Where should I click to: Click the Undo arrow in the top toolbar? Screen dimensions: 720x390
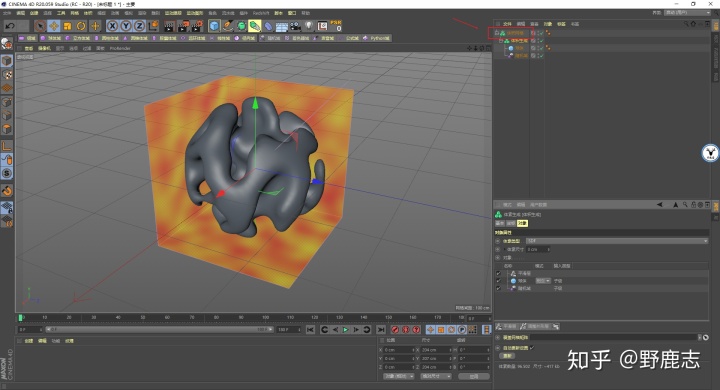(x=10, y=26)
